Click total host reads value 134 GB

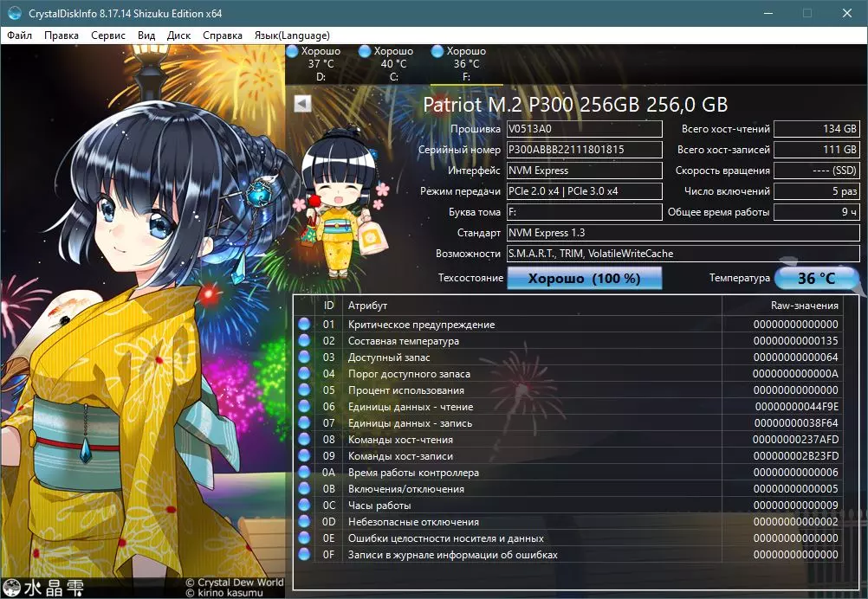pos(817,129)
